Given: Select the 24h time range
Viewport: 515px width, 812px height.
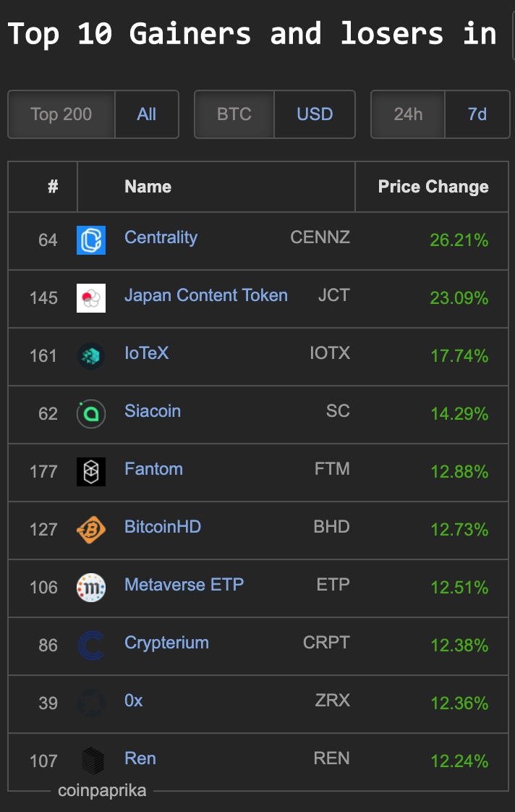Looking at the screenshot, I should pos(408,114).
